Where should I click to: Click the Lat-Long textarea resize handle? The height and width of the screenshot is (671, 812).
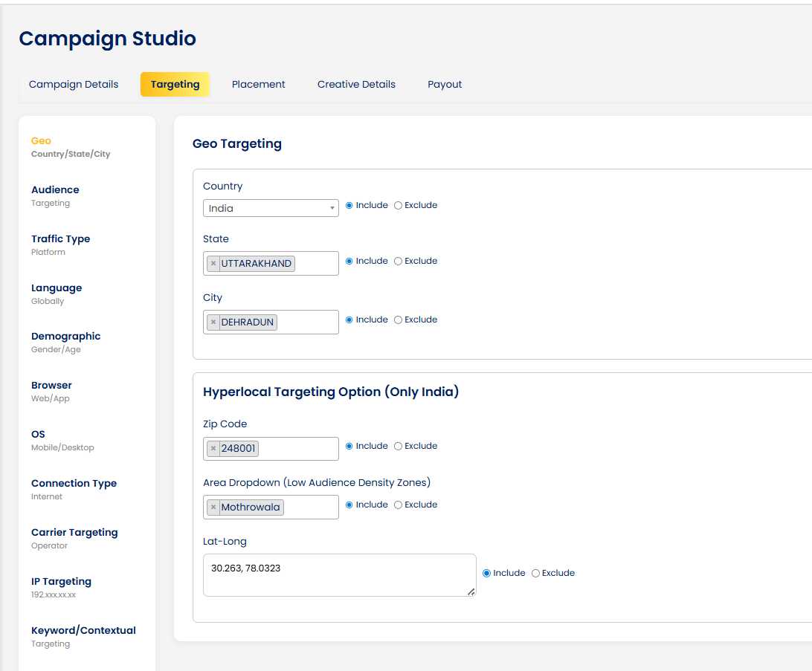(471, 591)
